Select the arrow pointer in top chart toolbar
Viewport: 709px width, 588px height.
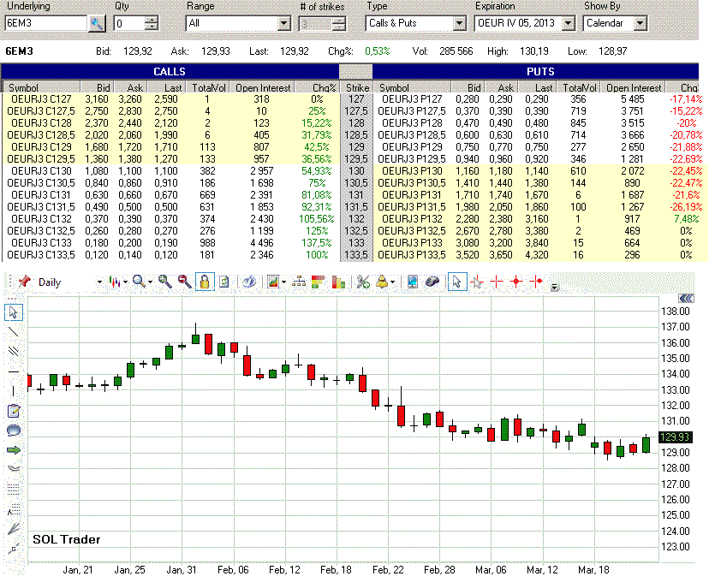pyautogui.click(x=456, y=282)
